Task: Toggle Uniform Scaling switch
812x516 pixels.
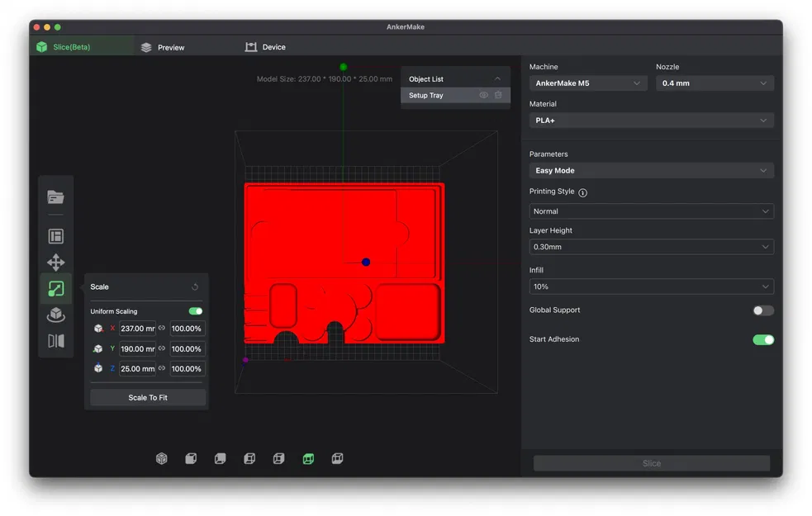Action: (x=196, y=311)
